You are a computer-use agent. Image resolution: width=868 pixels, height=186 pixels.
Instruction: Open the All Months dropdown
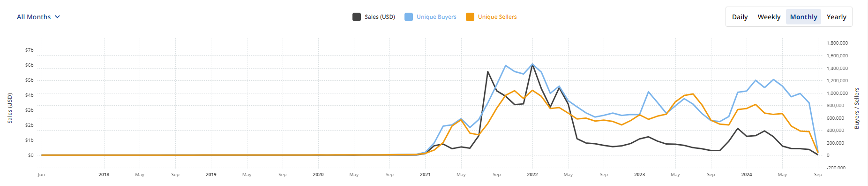click(x=38, y=17)
